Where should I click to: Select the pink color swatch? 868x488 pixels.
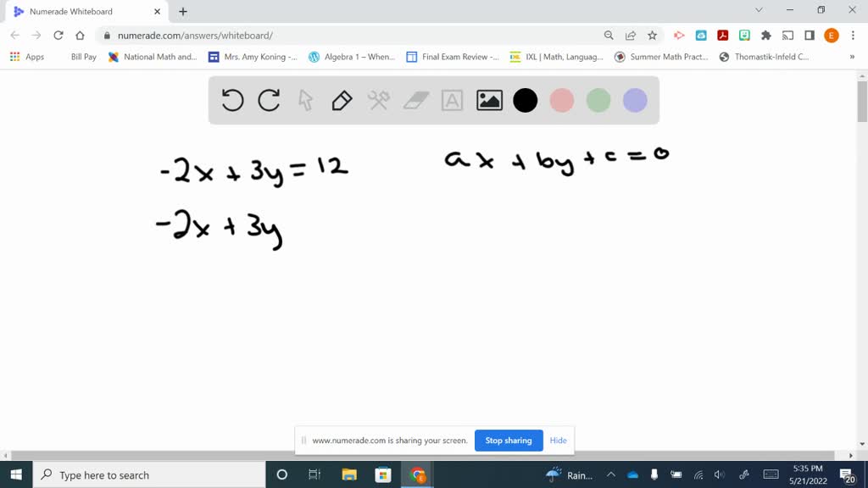[x=561, y=100]
